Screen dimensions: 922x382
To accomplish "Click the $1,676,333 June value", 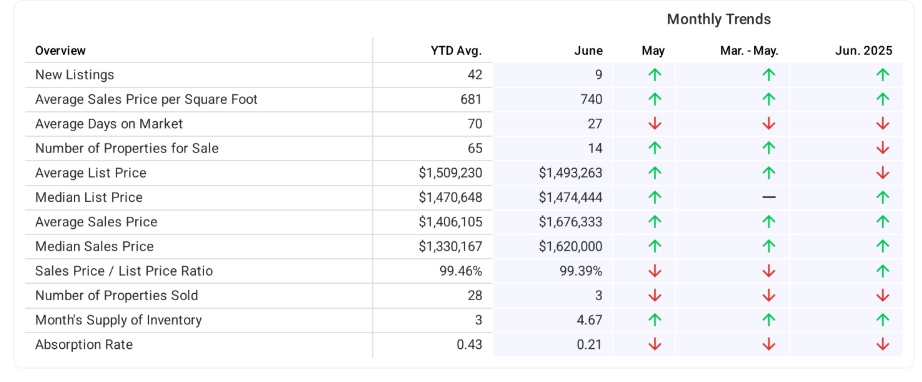I will tap(570, 222).
